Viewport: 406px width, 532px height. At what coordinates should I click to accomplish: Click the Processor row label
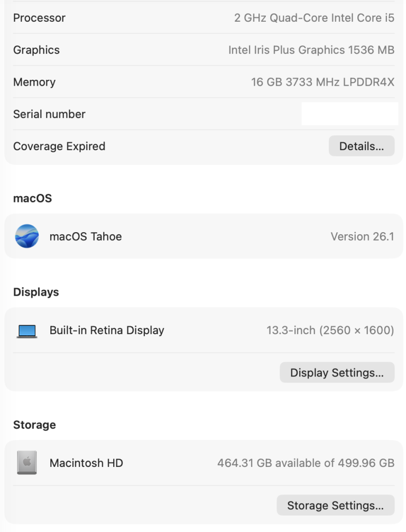coord(40,18)
